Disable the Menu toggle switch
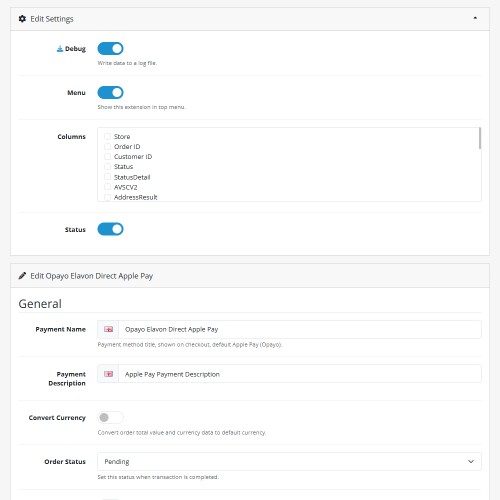Image resolution: width=500 pixels, height=500 pixels. pos(110,93)
